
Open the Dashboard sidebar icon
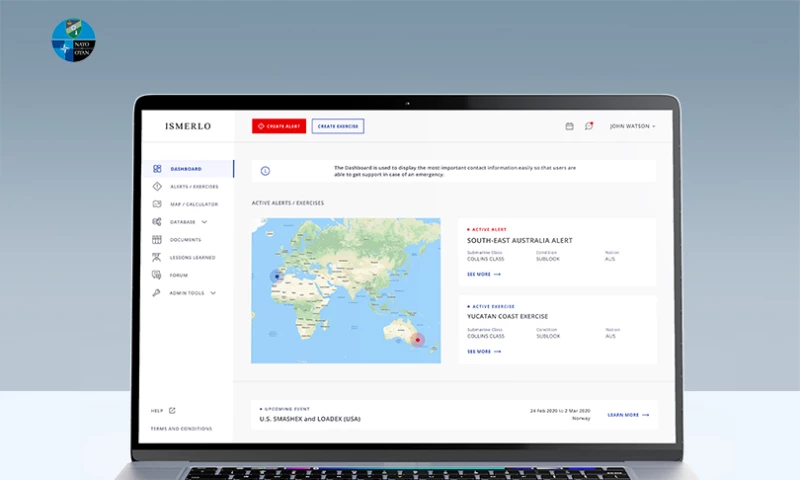click(x=157, y=169)
